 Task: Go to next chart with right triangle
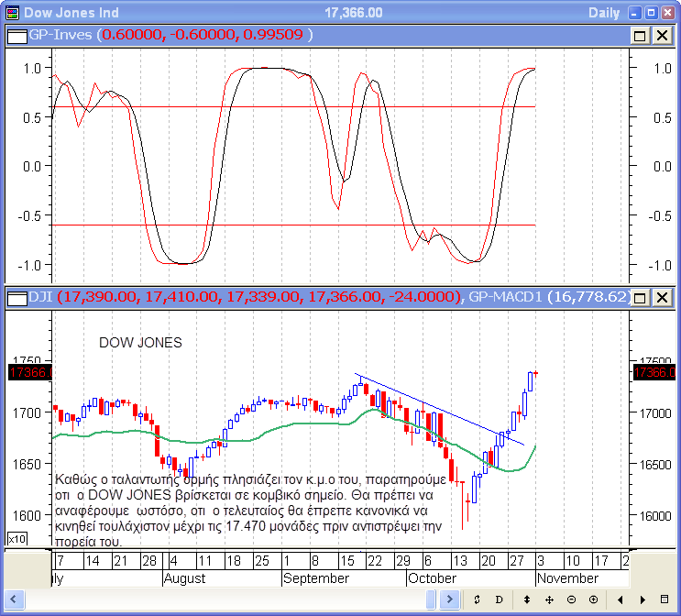click(x=643, y=599)
